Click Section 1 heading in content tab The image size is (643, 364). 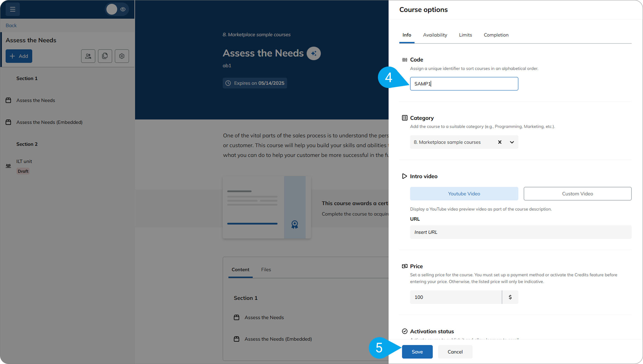tap(246, 298)
